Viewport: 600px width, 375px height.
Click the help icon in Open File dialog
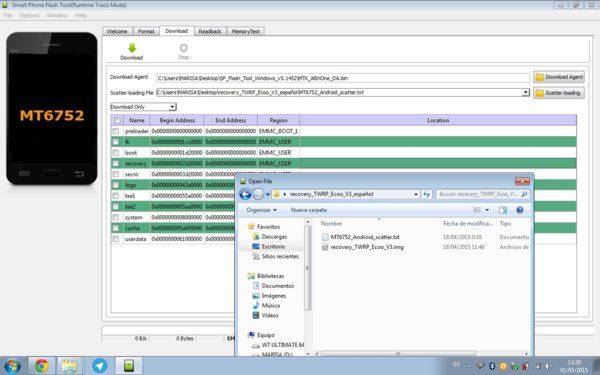[x=520, y=210]
